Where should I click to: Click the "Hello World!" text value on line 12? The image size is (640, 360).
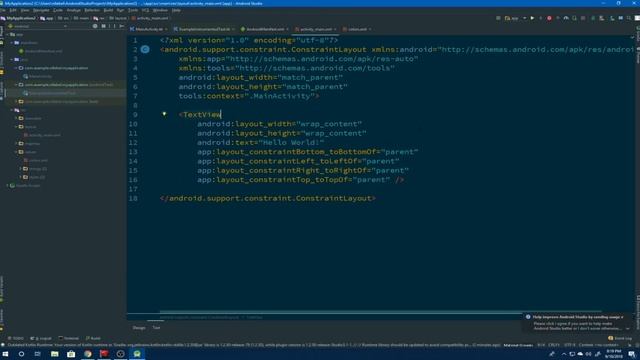tap(291, 142)
